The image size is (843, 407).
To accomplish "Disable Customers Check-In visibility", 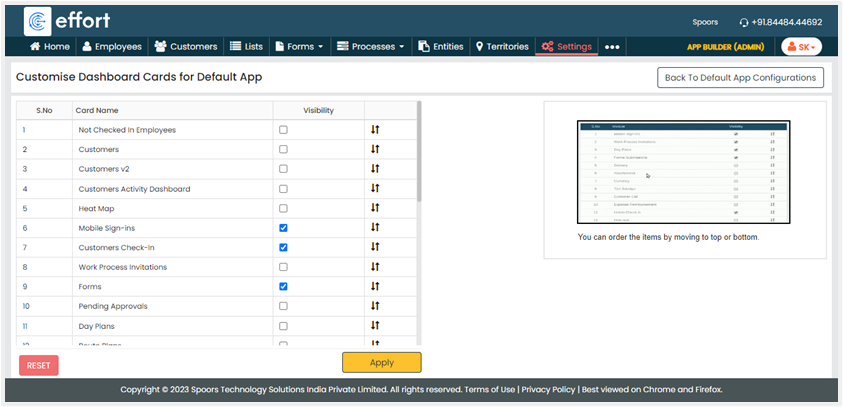I will click(283, 247).
